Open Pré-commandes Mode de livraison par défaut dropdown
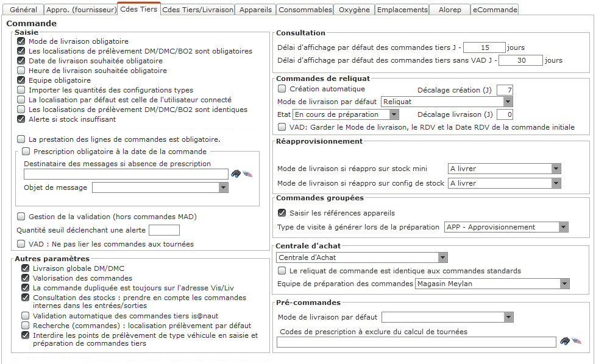Viewport: 596px width, 364px height. [447, 317]
